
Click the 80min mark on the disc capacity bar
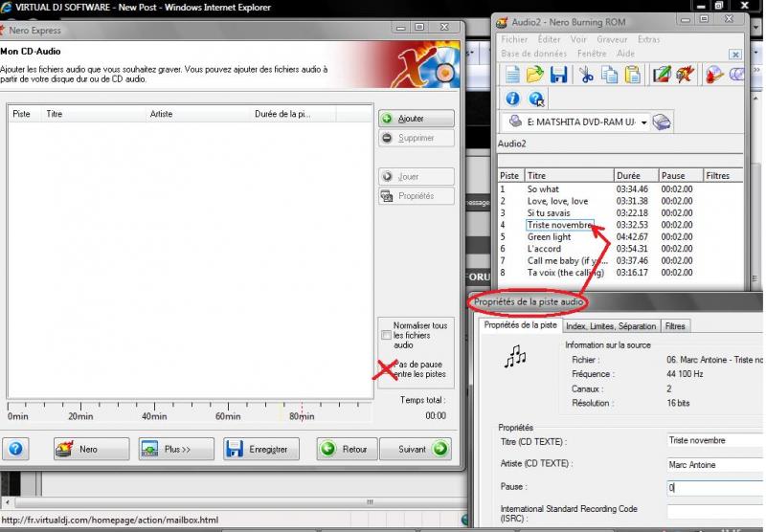tap(302, 415)
